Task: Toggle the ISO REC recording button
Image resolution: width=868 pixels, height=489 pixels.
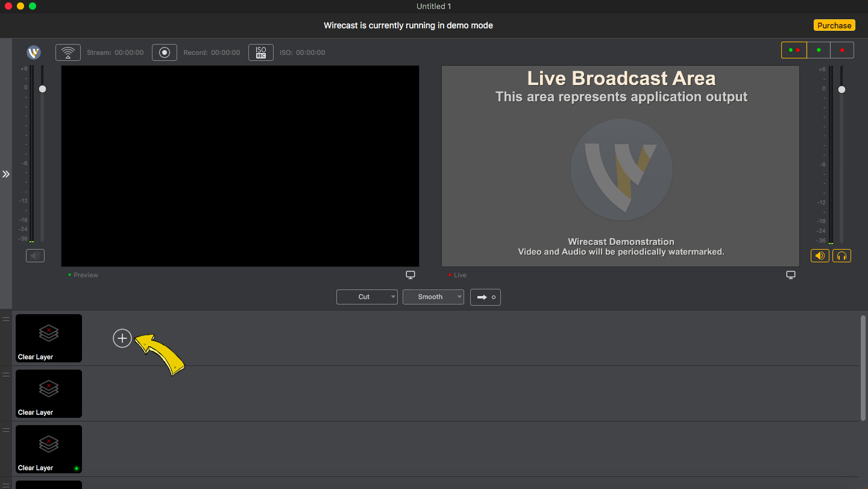Action: tap(261, 52)
